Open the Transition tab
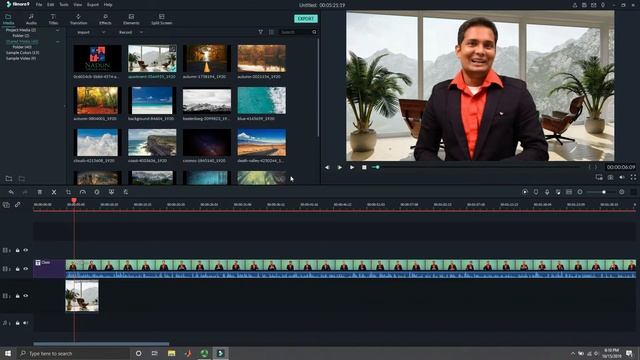640x360 pixels. pos(78,19)
